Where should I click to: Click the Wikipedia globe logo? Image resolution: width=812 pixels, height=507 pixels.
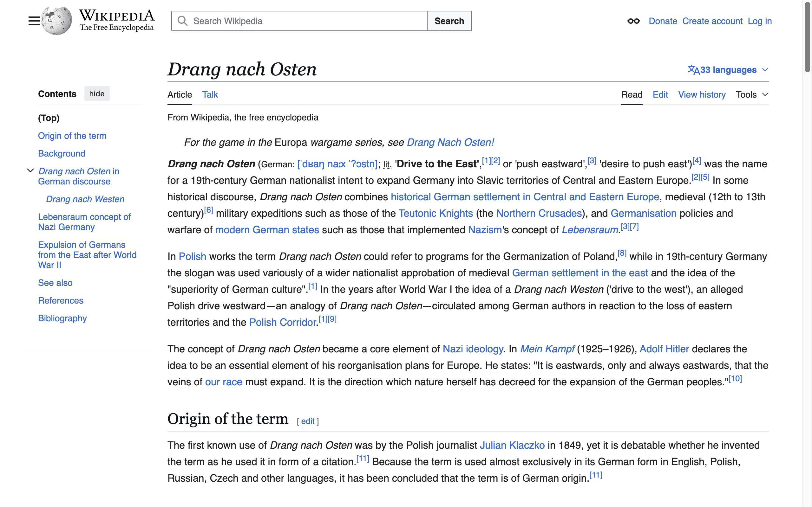click(57, 21)
